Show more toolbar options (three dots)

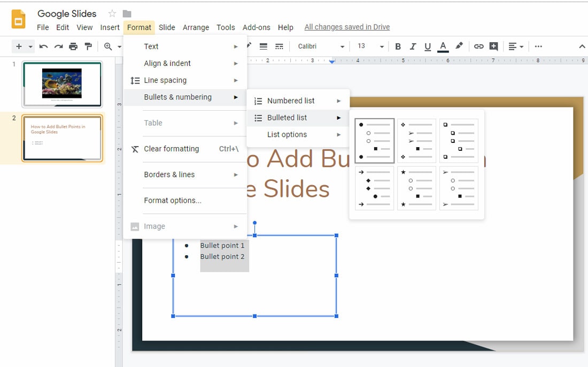pos(538,47)
